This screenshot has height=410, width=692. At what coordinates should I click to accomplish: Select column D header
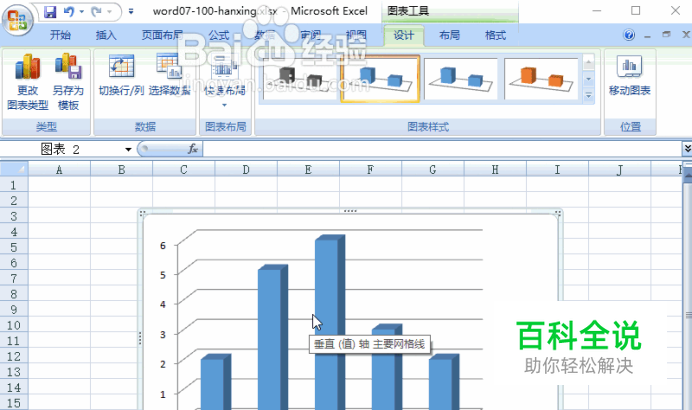point(246,169)
